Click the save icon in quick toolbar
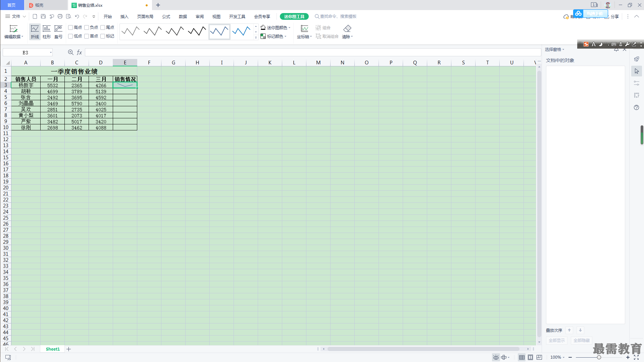This screenshot has width=644, height=362. pos(43,16)
